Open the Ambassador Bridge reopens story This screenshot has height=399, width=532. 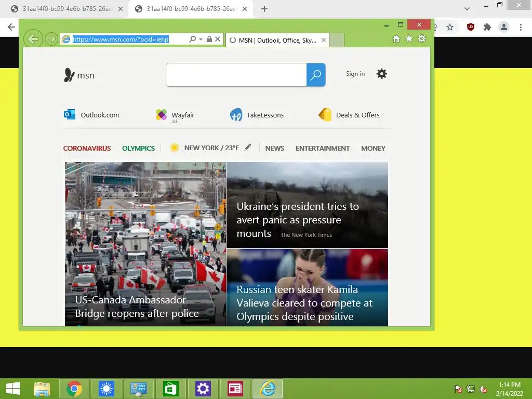tap(145, 244)
